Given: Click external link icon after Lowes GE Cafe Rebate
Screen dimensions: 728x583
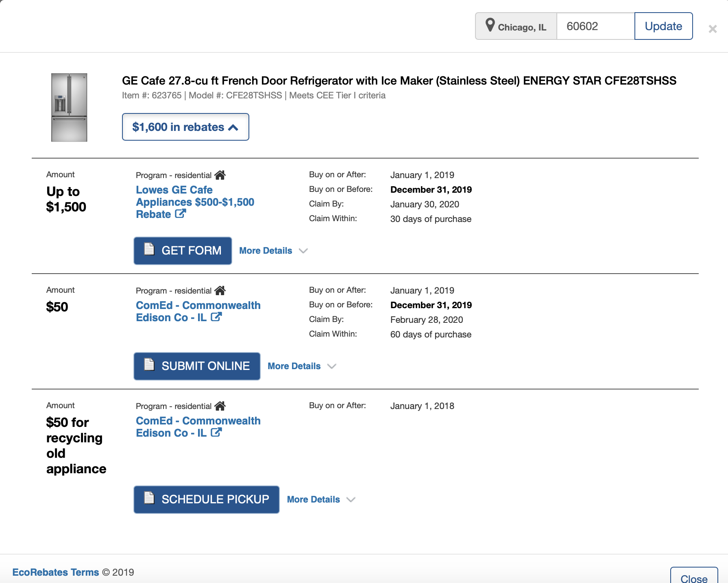Looking at the screenshot, I should 181,213.
